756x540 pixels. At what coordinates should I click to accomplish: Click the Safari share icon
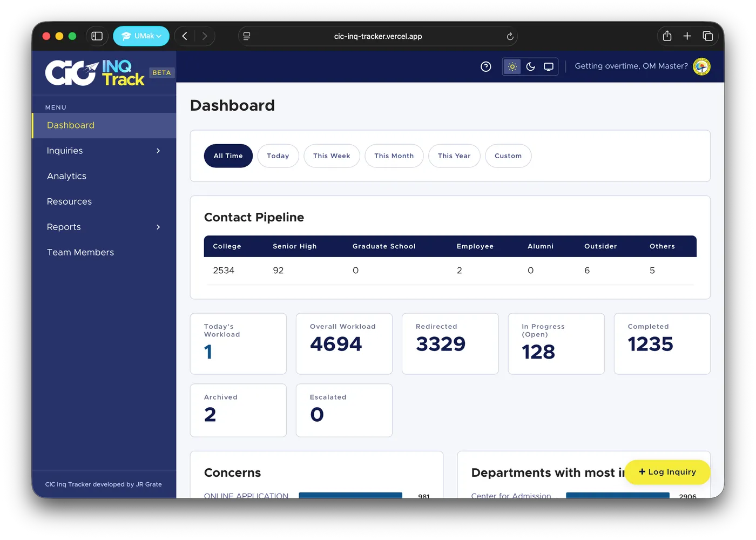pos(667,36)
